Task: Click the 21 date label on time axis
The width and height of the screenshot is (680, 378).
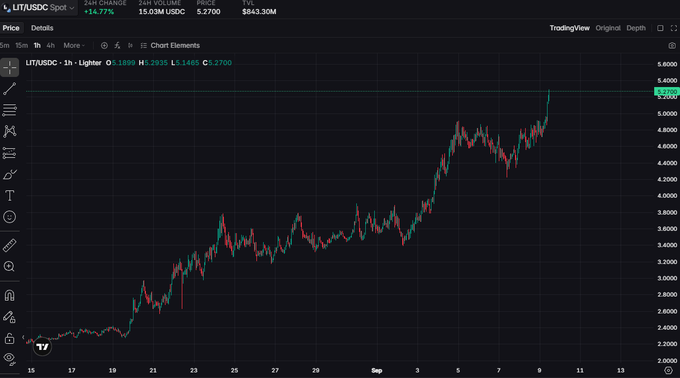Action: click(153, 371)
